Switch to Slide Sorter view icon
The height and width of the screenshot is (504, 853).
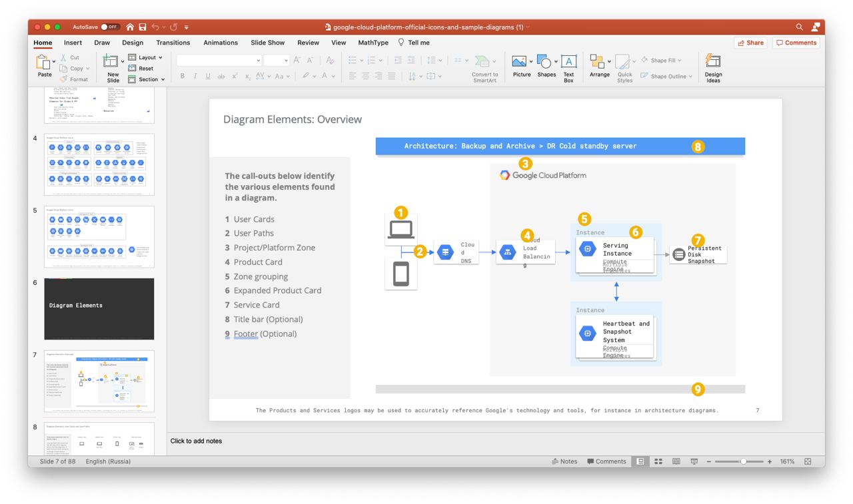coord(658,461)
